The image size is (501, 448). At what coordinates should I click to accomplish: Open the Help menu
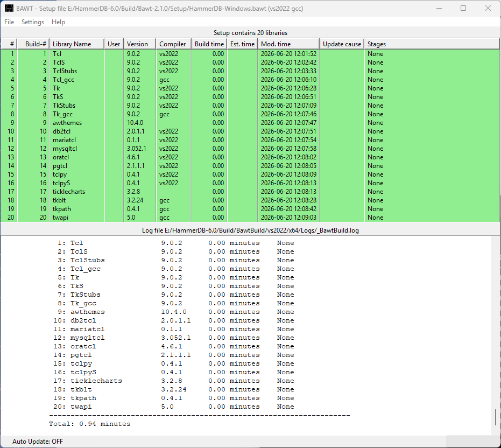click(58, 22)
